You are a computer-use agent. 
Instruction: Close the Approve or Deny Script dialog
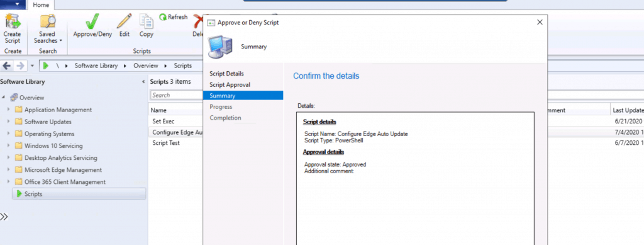tap(540, 22)
